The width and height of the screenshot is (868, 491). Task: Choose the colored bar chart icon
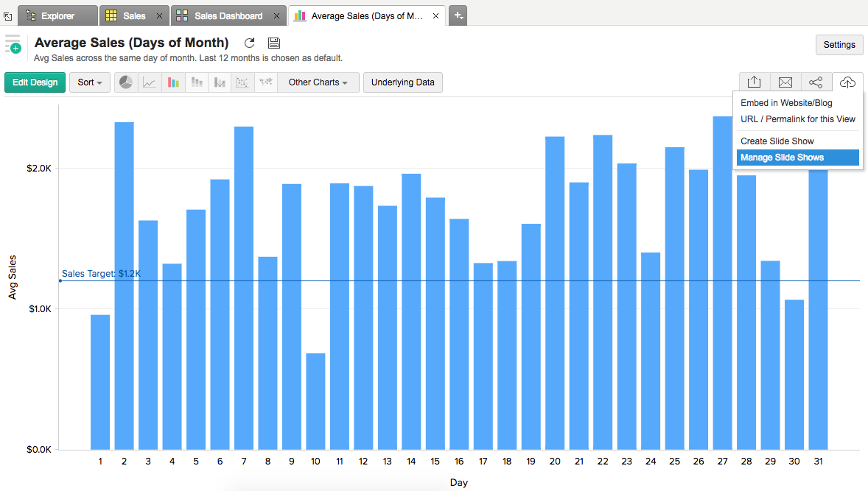(x=173, y=82)
